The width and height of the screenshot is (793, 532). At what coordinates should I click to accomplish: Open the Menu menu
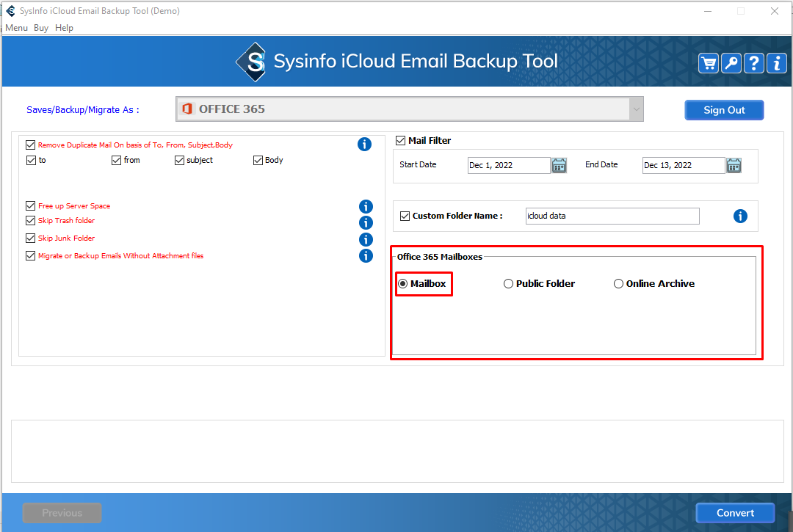[x=16, y=28]
